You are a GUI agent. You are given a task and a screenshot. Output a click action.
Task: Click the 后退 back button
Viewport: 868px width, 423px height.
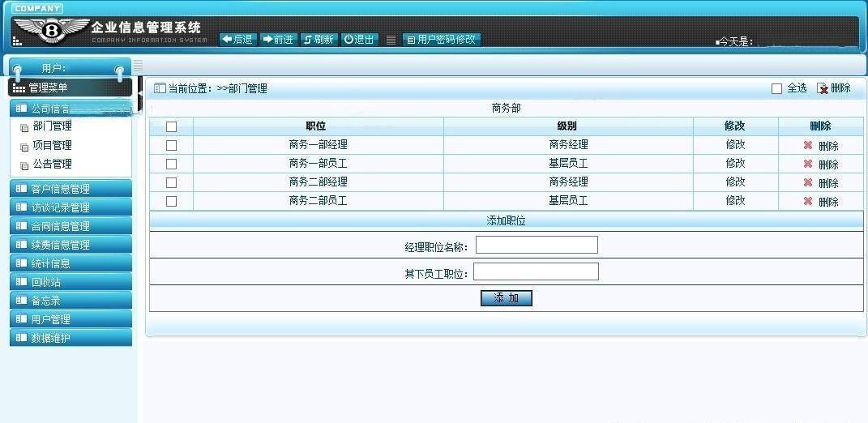[238, 40]
